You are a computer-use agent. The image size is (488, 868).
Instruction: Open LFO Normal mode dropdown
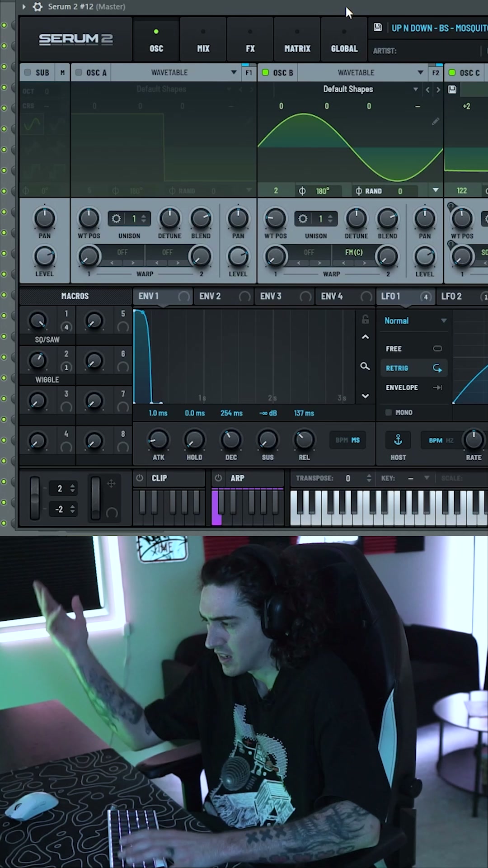click(x=415, y=321)
